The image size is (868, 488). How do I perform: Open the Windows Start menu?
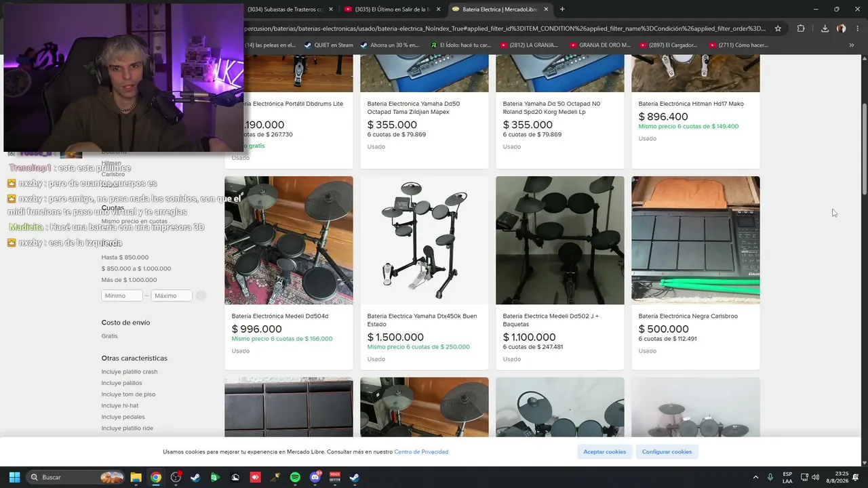(14, 477)
